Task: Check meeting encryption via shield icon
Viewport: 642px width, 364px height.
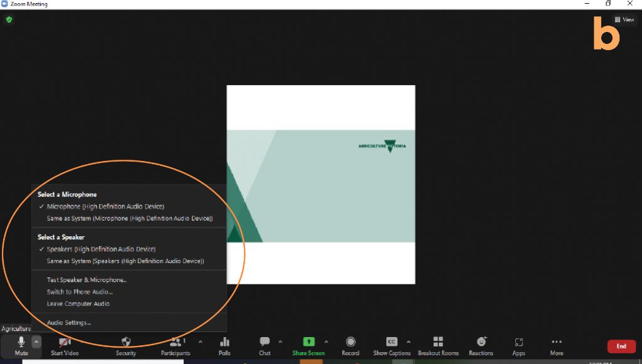Action: coord(9,19)
